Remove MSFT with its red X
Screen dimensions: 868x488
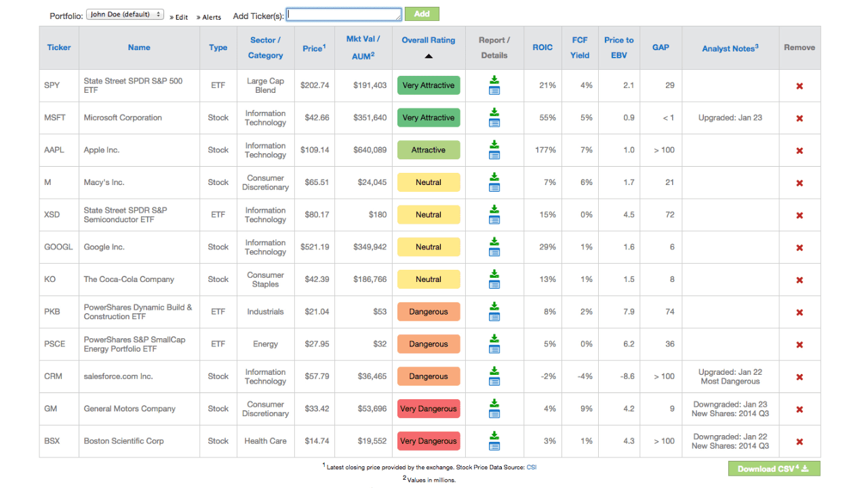800,119
